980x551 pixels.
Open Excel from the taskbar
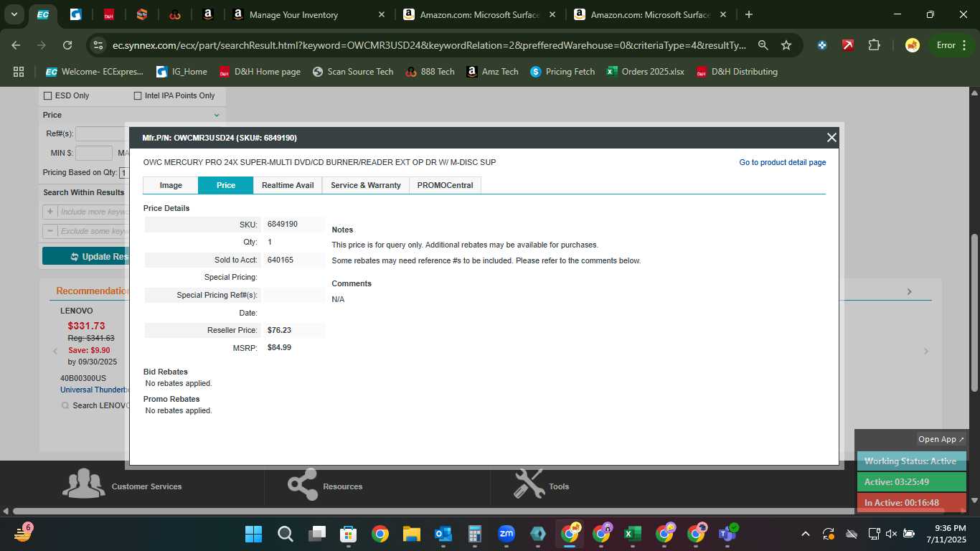click(x=632, y=534)
